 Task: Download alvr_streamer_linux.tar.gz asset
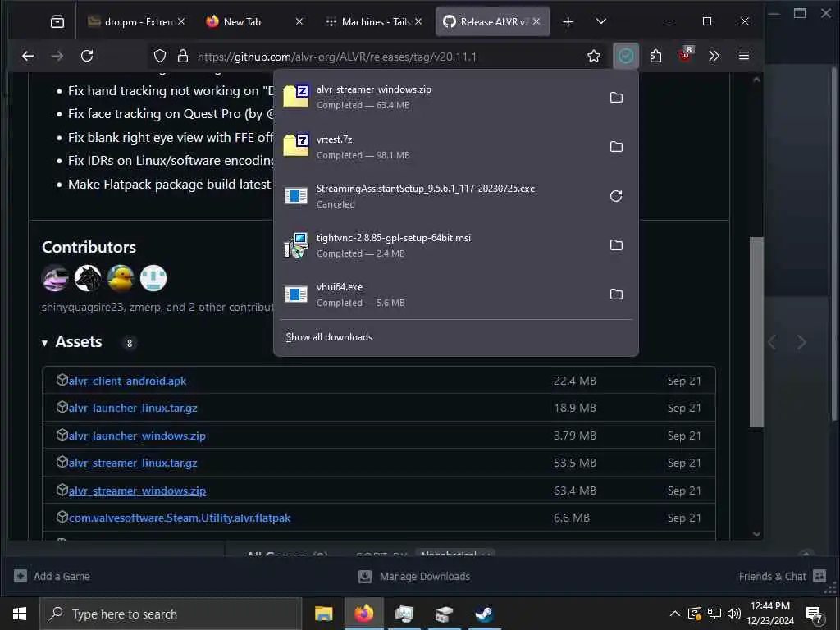(x=133, y=463)
